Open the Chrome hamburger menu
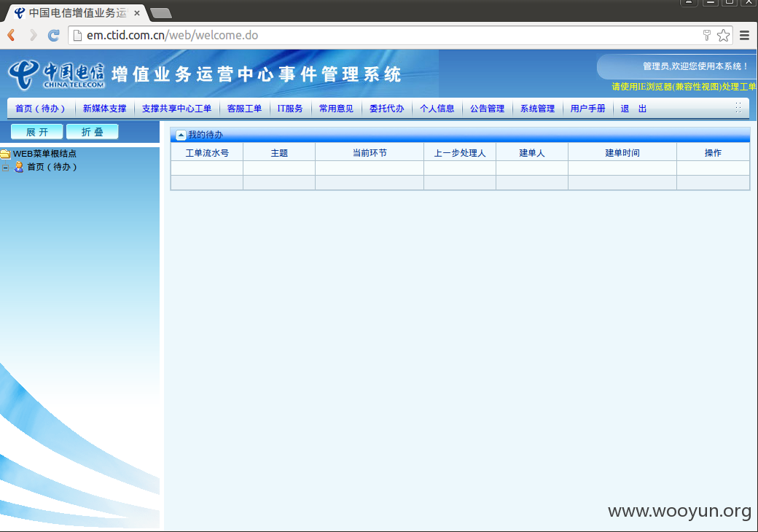Viewport: 758px width, 532px height. click(744, 35)
